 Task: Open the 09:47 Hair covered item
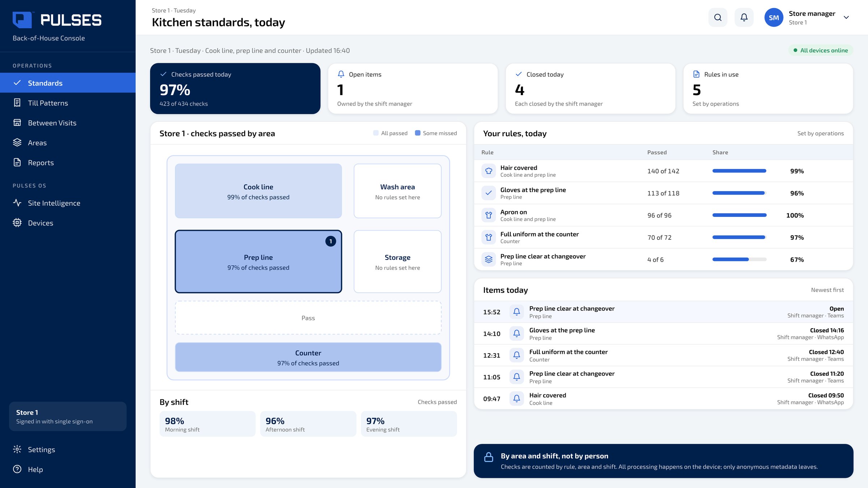click(663, 398)
